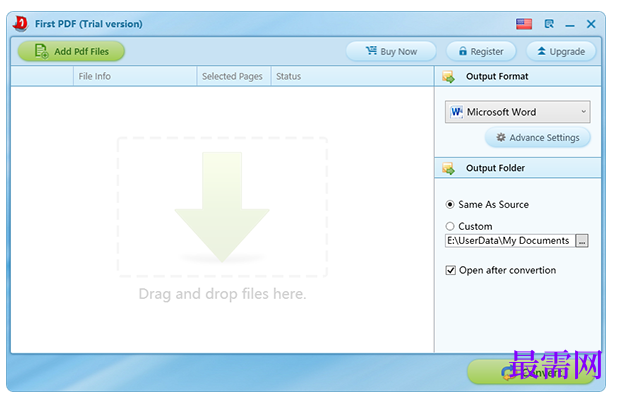Click the File Info column header
This screenshot has width=621, height=396.
click(x=135, y=76)
